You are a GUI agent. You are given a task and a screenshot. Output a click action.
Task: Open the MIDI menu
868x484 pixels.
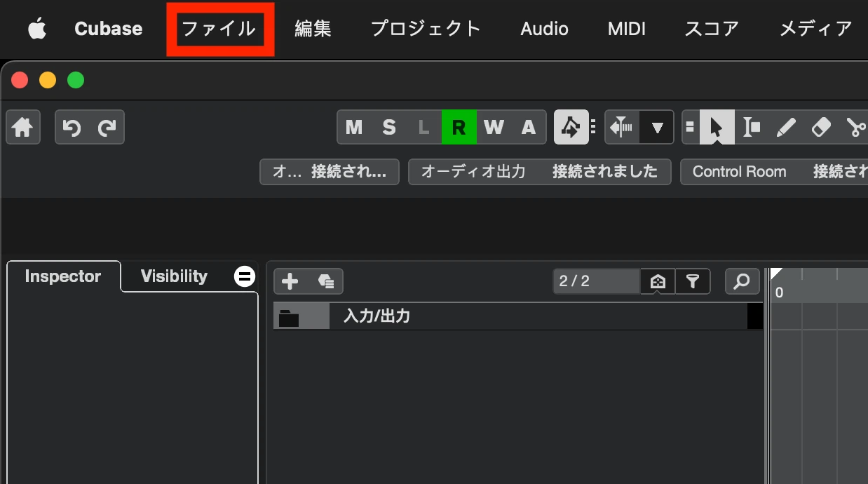point(626,29)
